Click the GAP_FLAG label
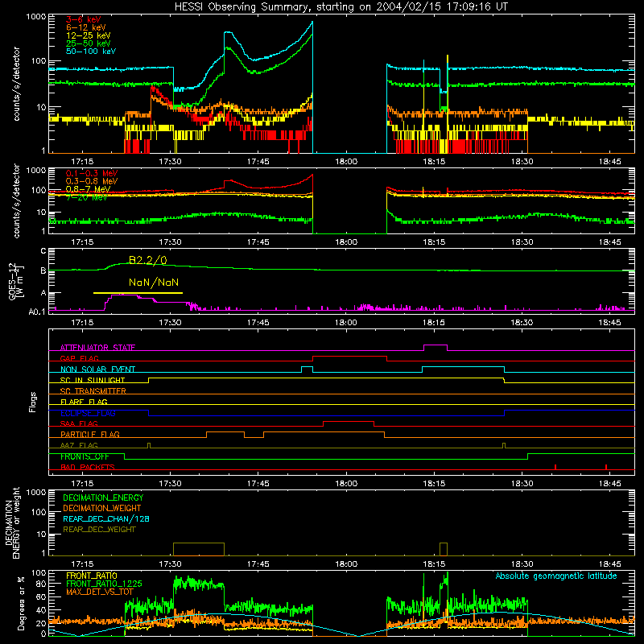Viewport: 644px width, 644px height. (79, 358)
